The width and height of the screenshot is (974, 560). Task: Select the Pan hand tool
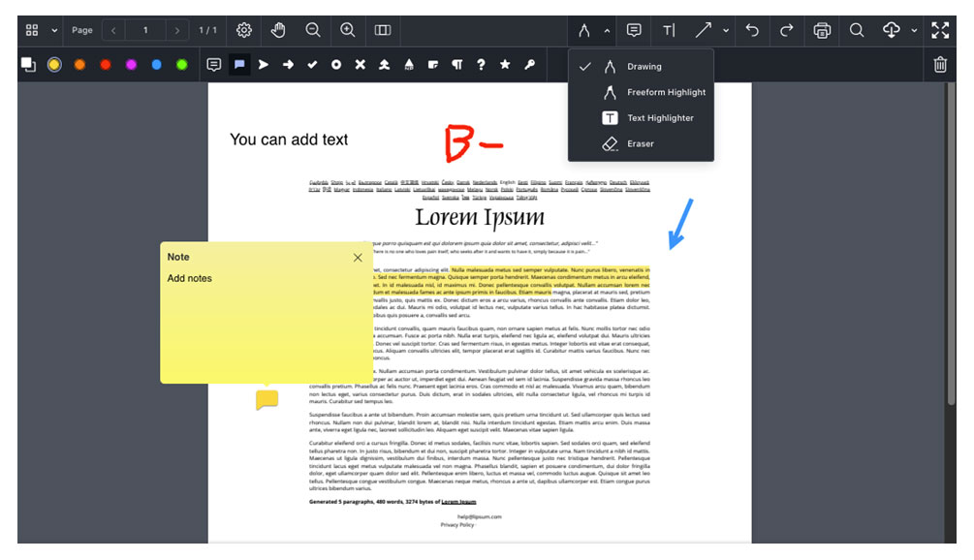[279, 30]
